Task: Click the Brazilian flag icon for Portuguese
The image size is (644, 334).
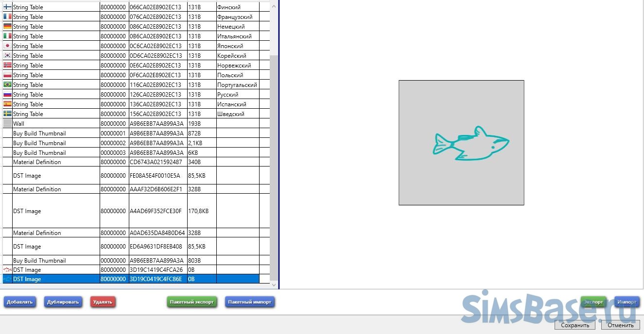Action: coord(7,85)
